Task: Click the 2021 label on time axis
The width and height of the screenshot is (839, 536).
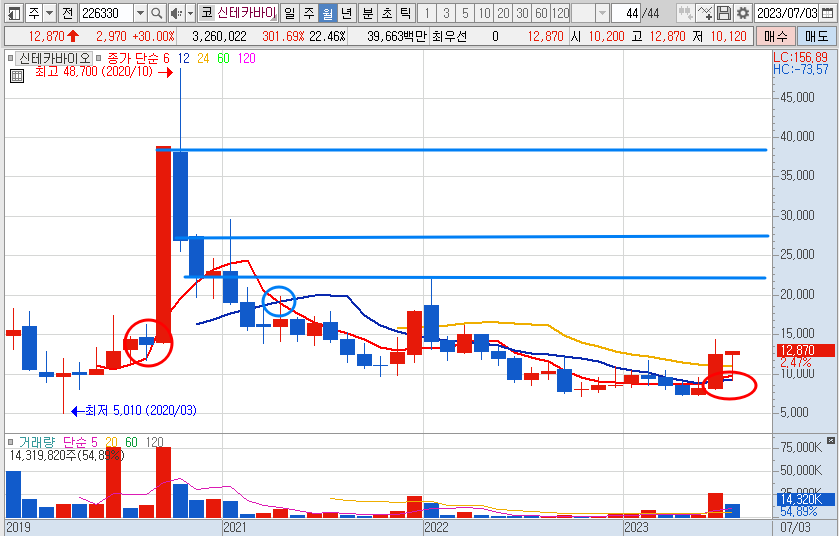Action: pyautogui.click(x=235, y=527)
